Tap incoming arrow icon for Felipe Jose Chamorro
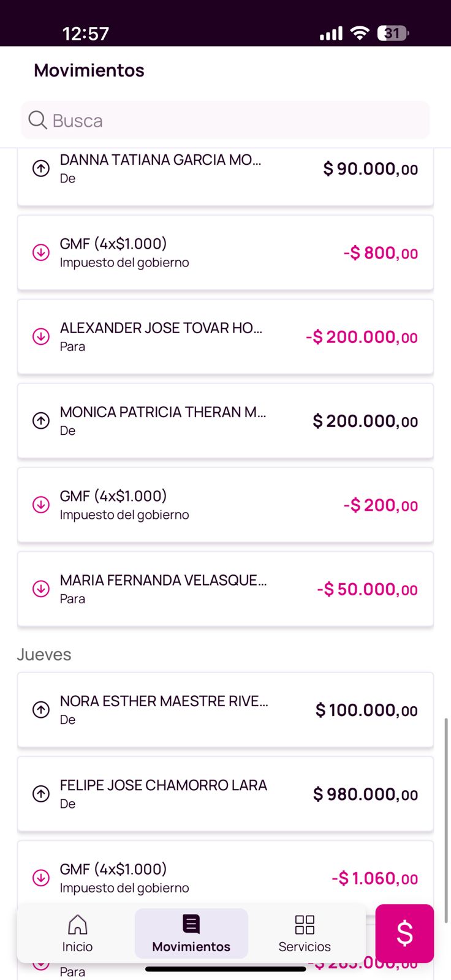 [41, 794]
